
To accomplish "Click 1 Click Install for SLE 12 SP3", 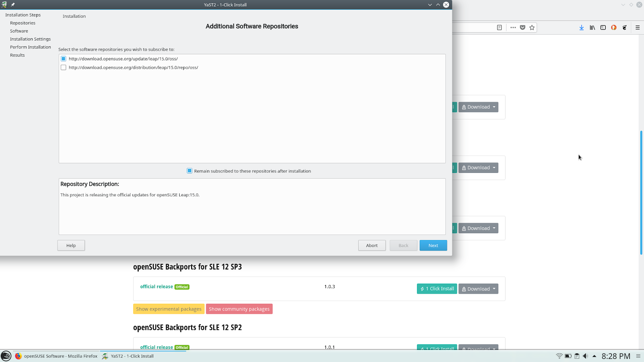I will click(x=437, y=289).
